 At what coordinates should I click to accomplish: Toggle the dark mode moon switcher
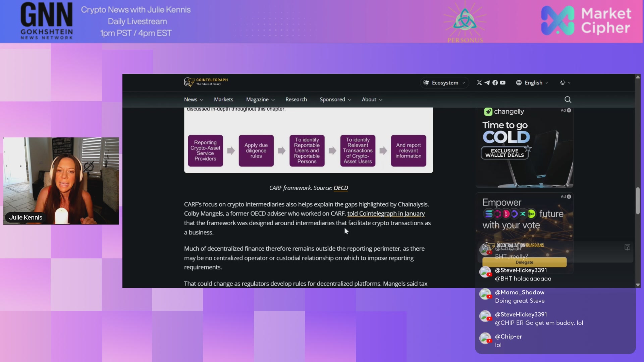coord(565,83)
